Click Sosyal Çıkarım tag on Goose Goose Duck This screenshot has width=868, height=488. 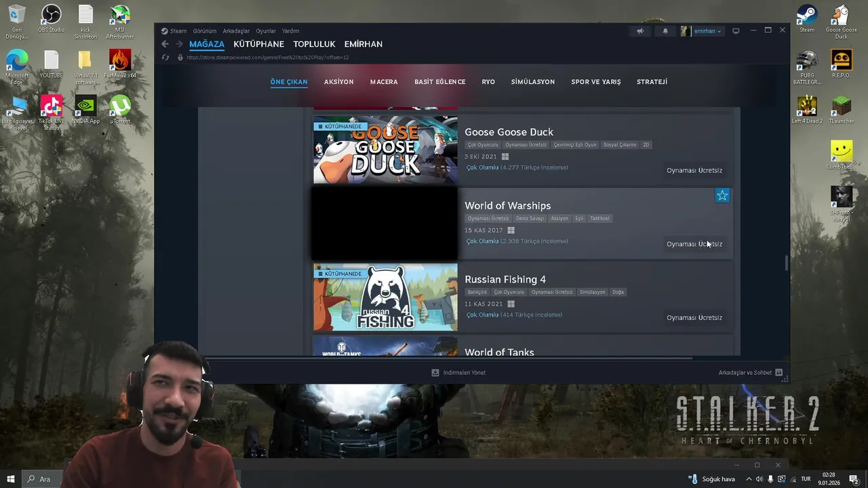click(620, 144)
